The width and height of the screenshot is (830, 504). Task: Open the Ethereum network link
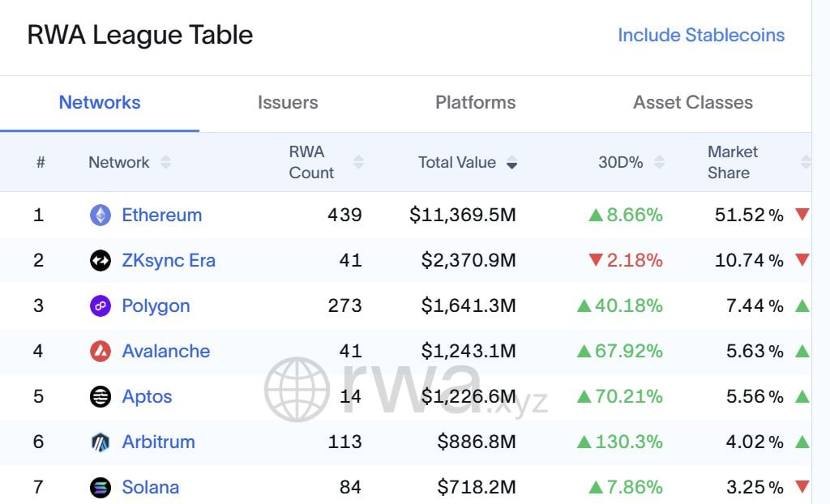pos(161,215)
